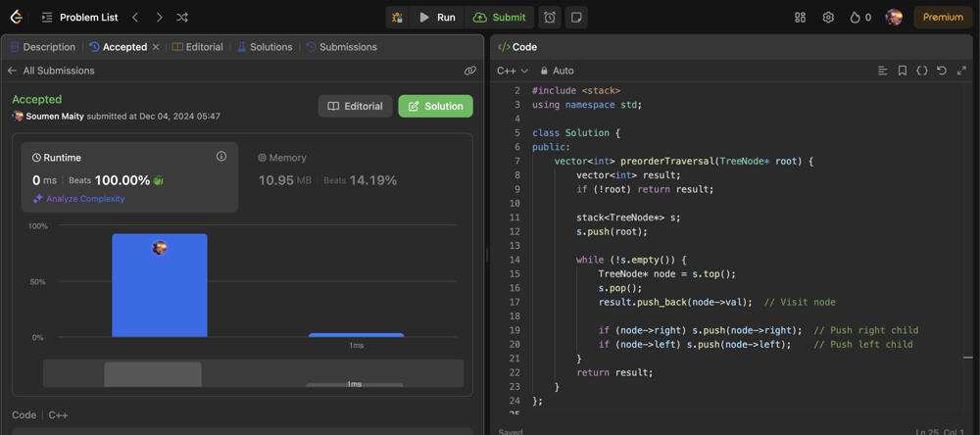The width and height of the screenshot is (980, 435).
Task: Toggle Auto lock for language detection
Action: [x=557, y=71]
